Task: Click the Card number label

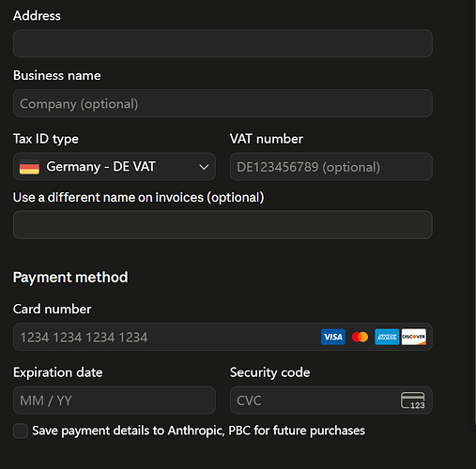Action: (x=52, y=309)
